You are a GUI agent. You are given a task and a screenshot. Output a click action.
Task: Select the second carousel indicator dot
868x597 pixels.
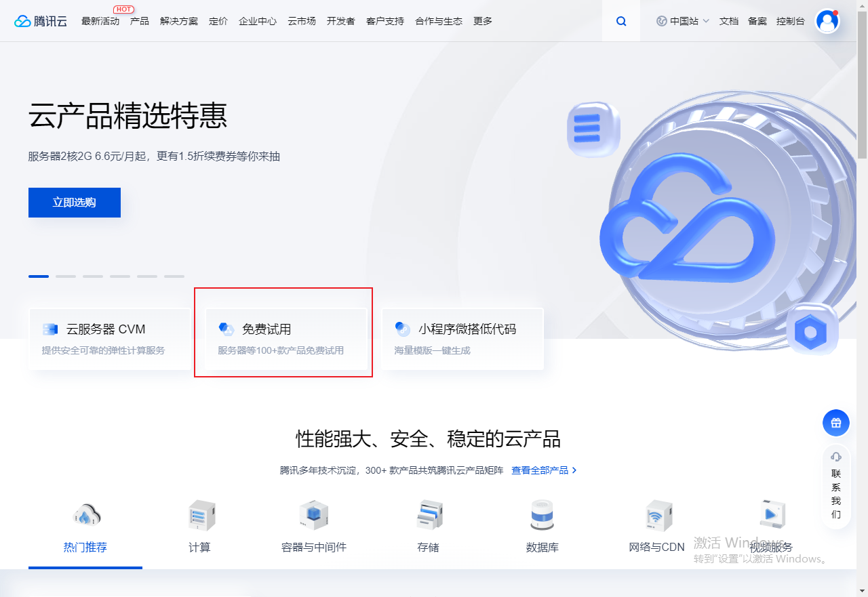65,276
